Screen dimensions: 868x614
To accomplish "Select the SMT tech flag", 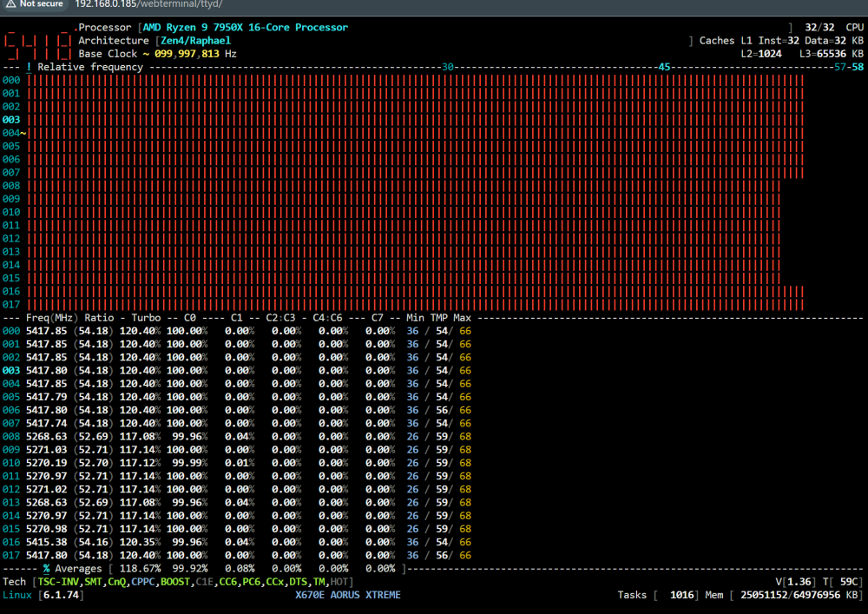I will coord(93,582).
